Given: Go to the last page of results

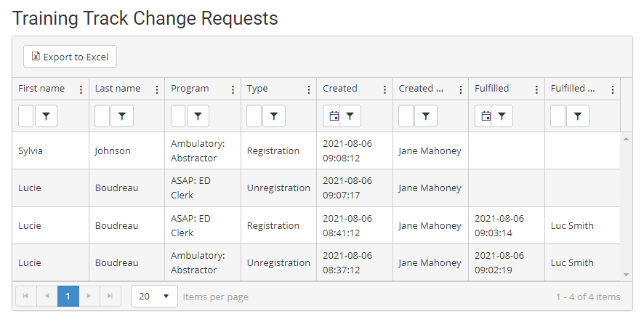Looking at the screenshot, I should [x=110, y=297].
